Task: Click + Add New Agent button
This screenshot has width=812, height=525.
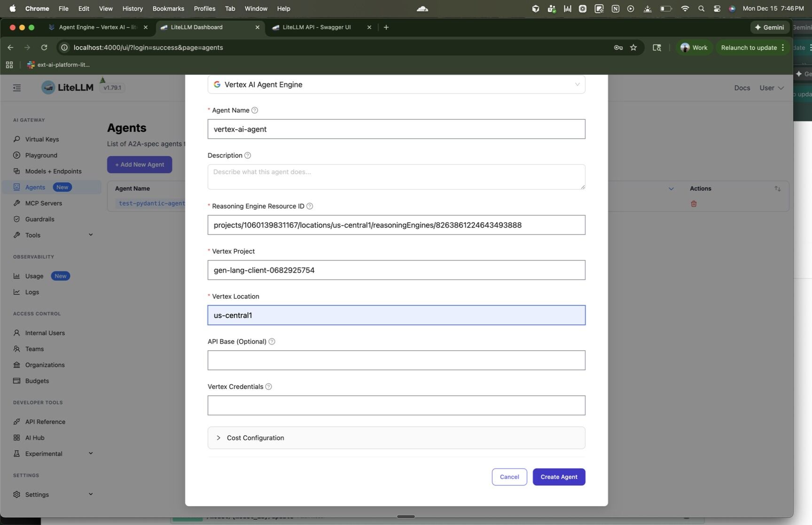Action: click(140, 165)
